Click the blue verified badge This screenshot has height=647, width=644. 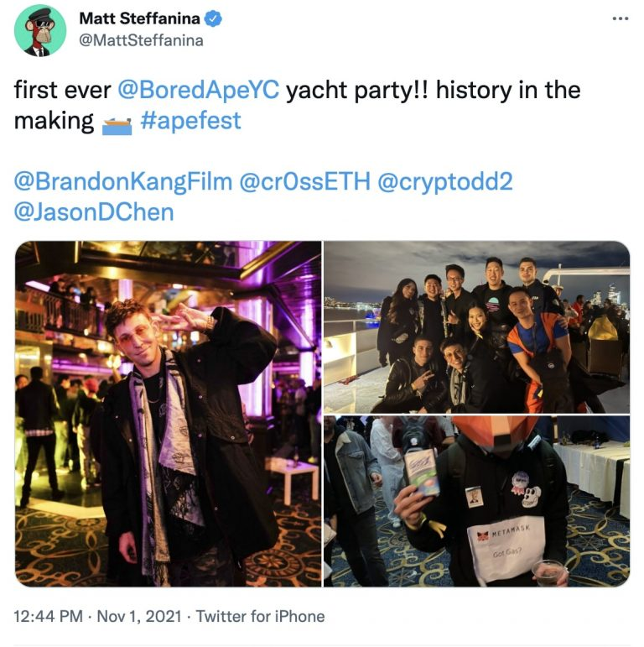pos(213,18)
